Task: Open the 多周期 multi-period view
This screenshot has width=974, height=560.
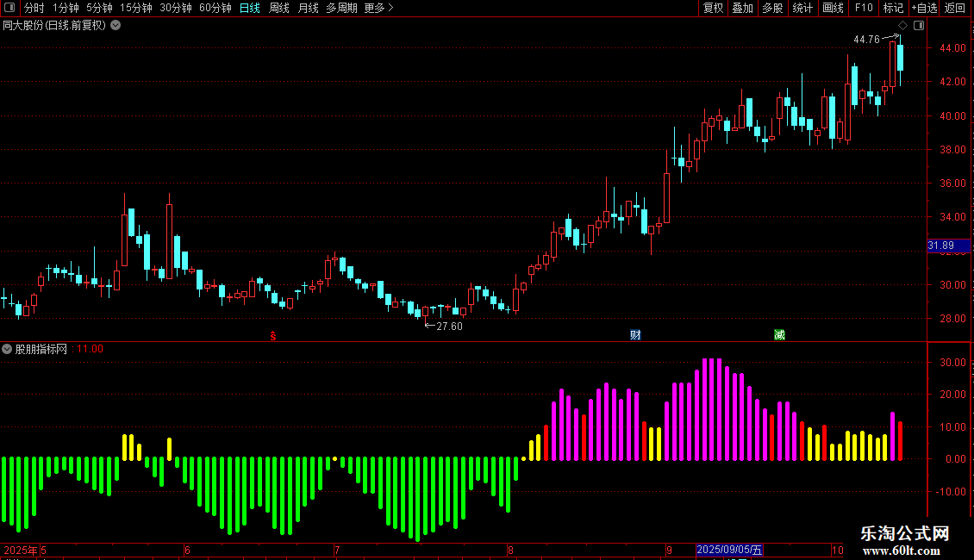Action: coord(341,8)
